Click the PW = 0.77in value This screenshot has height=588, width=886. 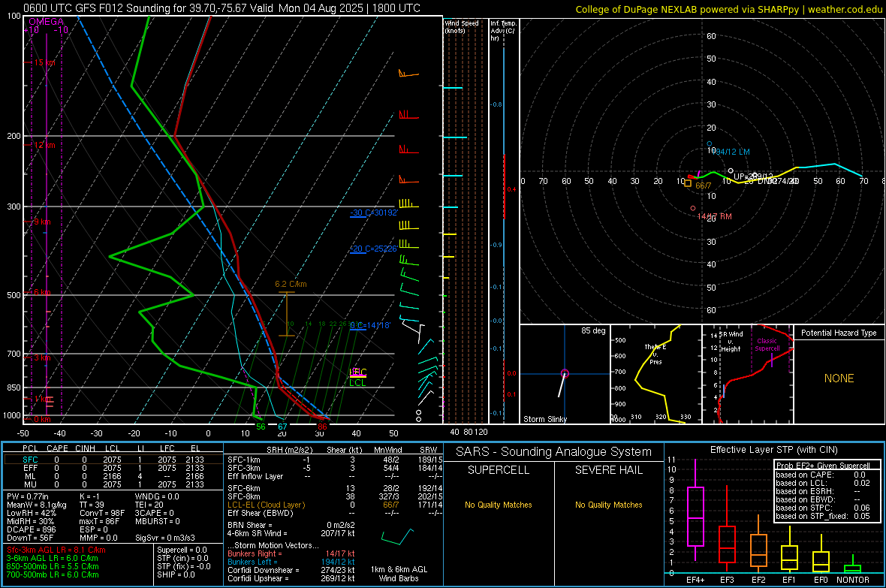28,496
